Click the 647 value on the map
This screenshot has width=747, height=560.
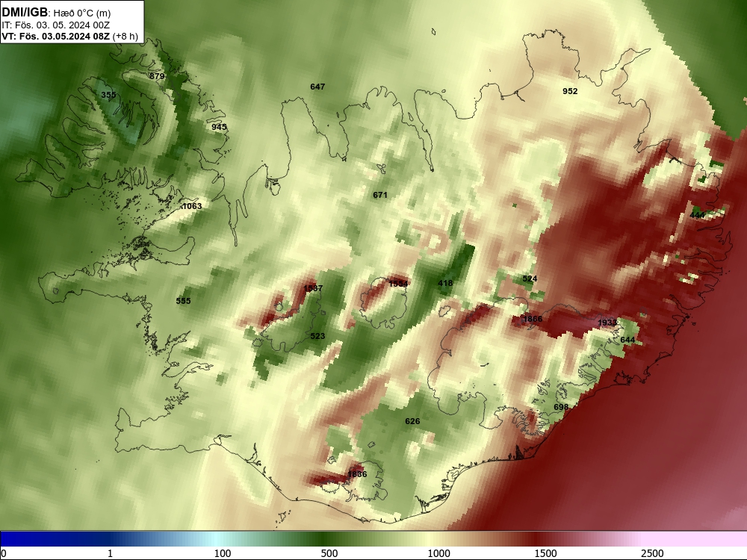pos(317,87)
